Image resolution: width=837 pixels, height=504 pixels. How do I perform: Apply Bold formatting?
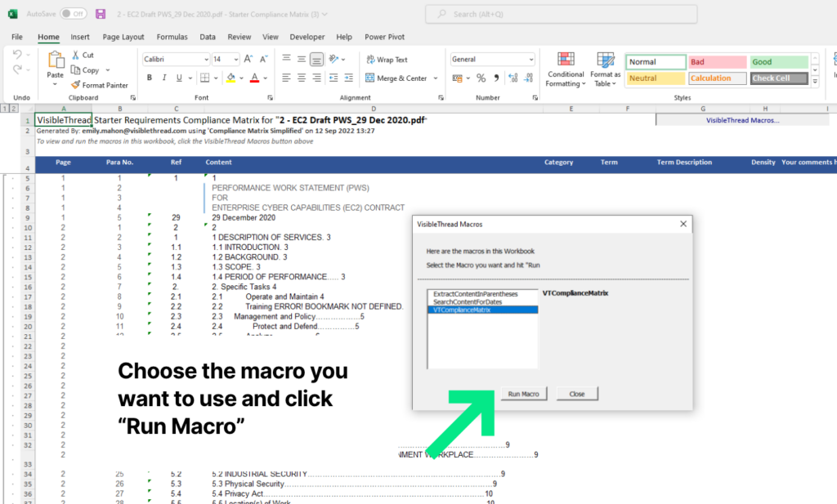150,78
